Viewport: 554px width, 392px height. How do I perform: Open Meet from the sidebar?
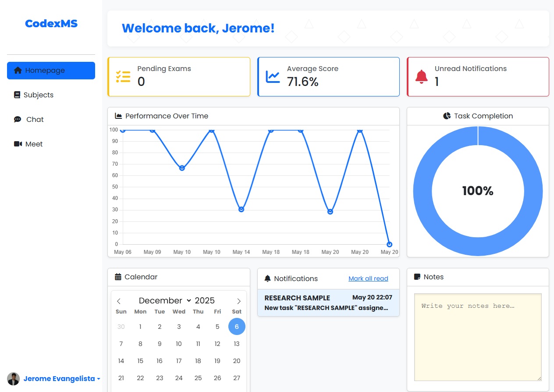click(34, 144)
